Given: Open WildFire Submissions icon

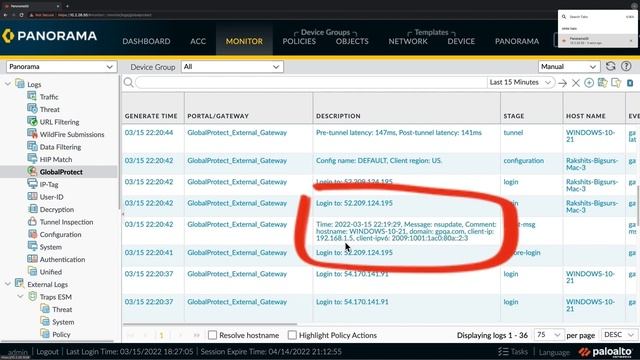Looking at the screenshot, I should 32,134.
